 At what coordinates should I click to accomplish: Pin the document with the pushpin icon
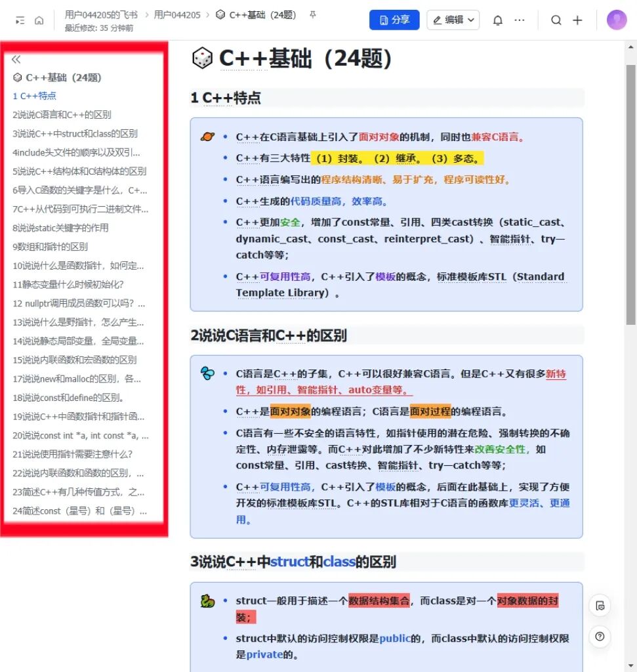313,15
